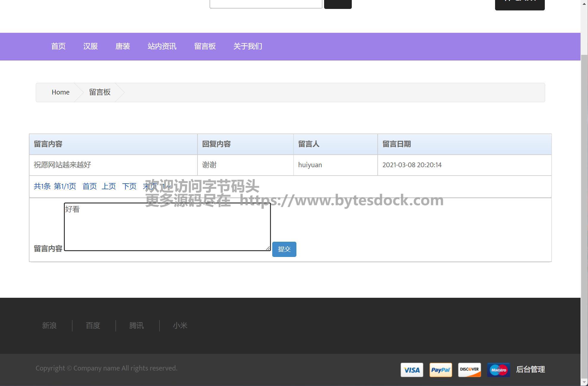Go to 汉服 category in navigation

[91, 46]
